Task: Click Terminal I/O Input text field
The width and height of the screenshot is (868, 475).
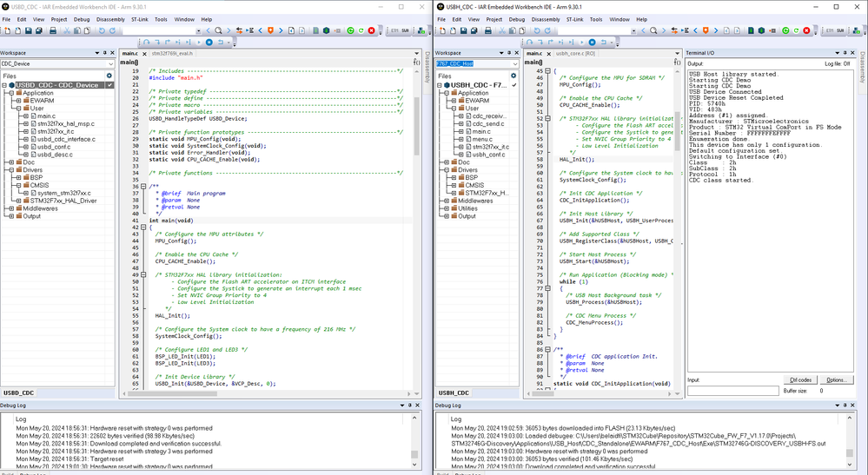Action: point(733,391)
